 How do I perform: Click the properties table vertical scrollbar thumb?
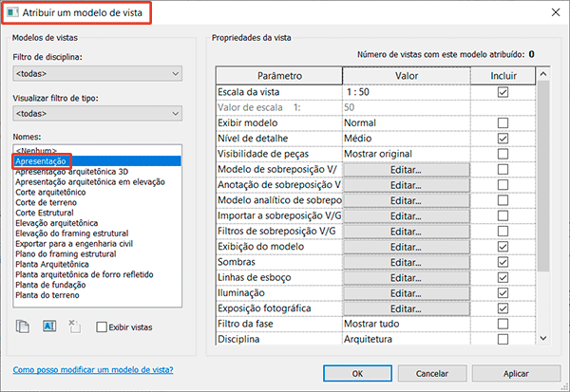point(543,176)
